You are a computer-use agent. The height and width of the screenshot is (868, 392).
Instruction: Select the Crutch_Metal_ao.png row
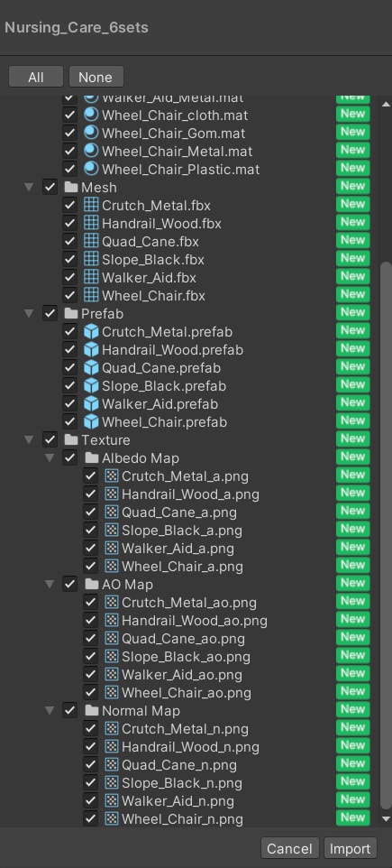tap(188, 603)
